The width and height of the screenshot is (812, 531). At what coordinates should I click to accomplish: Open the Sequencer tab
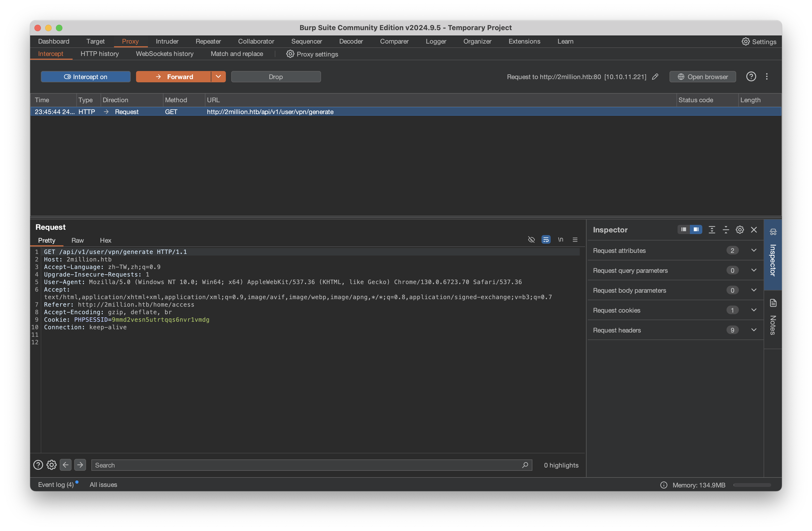(x=306, y=41)
